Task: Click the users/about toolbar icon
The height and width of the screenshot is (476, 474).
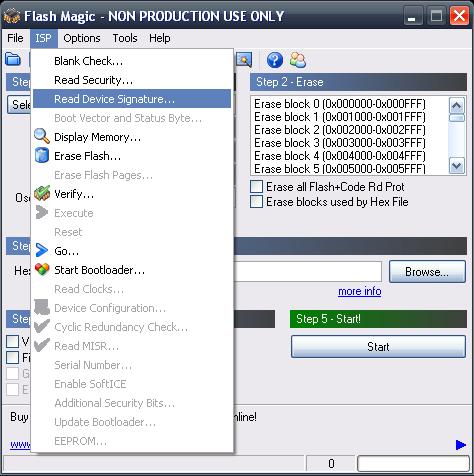Action: pos(298,60)
